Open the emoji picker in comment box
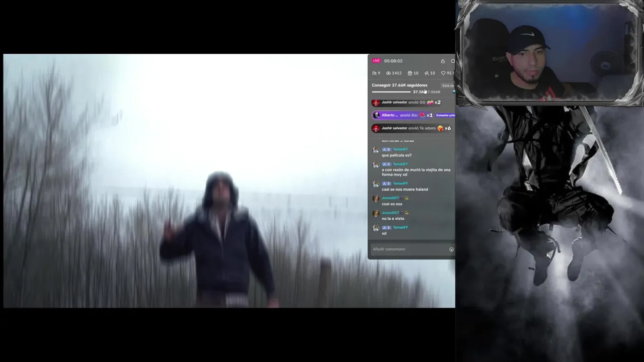Viewport: 644px width, 362px height. click(451, 249)
